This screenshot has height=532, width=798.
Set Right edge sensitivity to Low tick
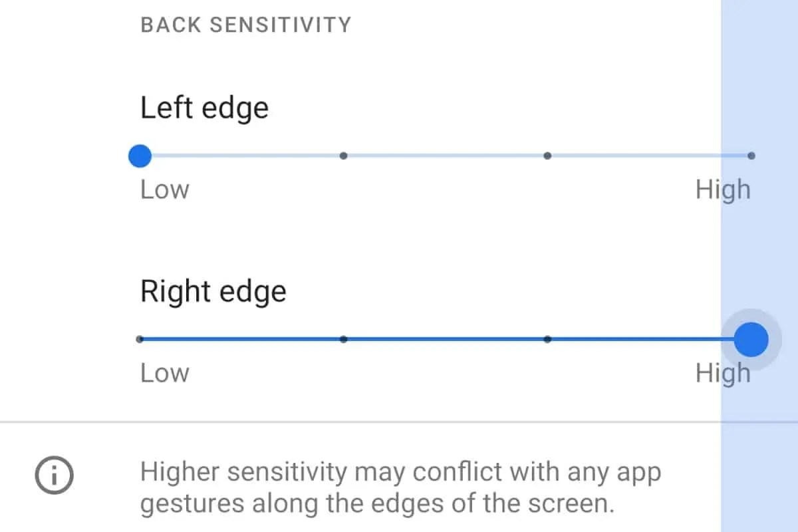[140, 339]
